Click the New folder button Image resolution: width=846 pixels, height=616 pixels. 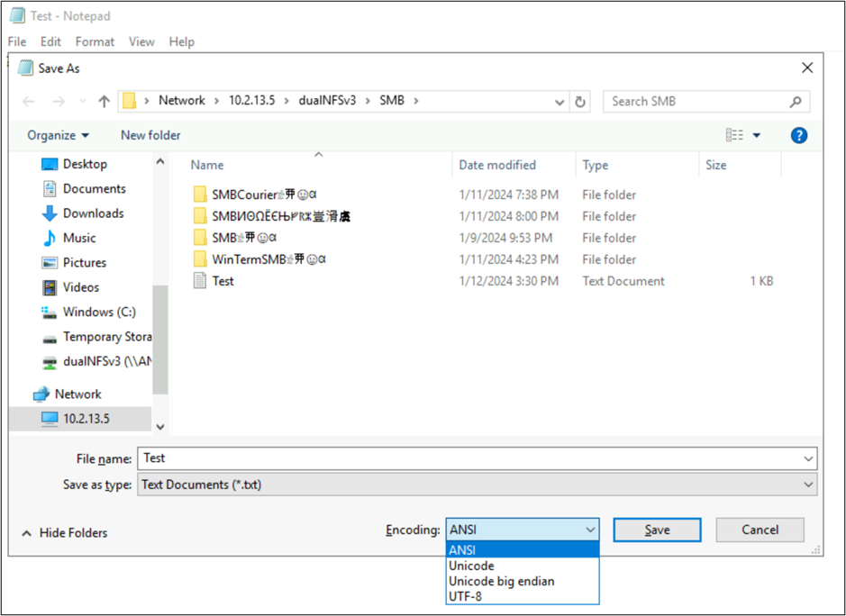[x=150, y=135]
